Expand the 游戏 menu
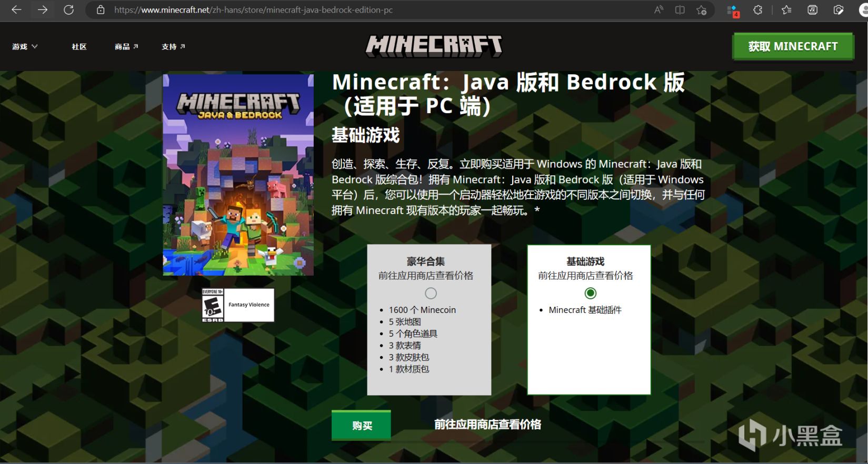Screen dimensions: 868x464 click(x=25, y=47)
